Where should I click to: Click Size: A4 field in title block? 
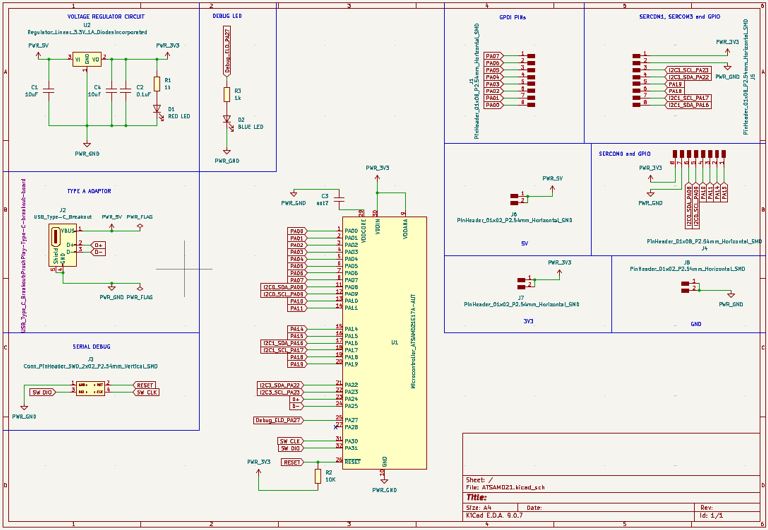[x=479, y=508]
